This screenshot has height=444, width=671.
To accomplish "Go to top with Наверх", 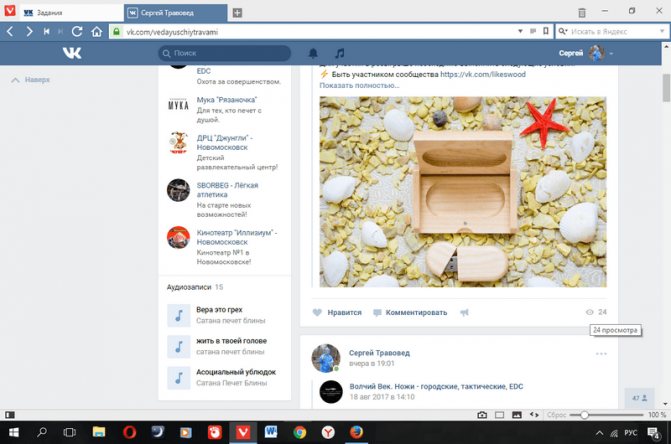I will point(30,80).
